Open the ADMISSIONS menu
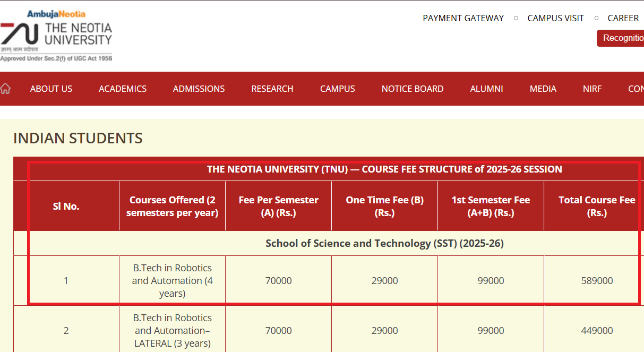The image size is (644, 352). [x=199, y=89]
